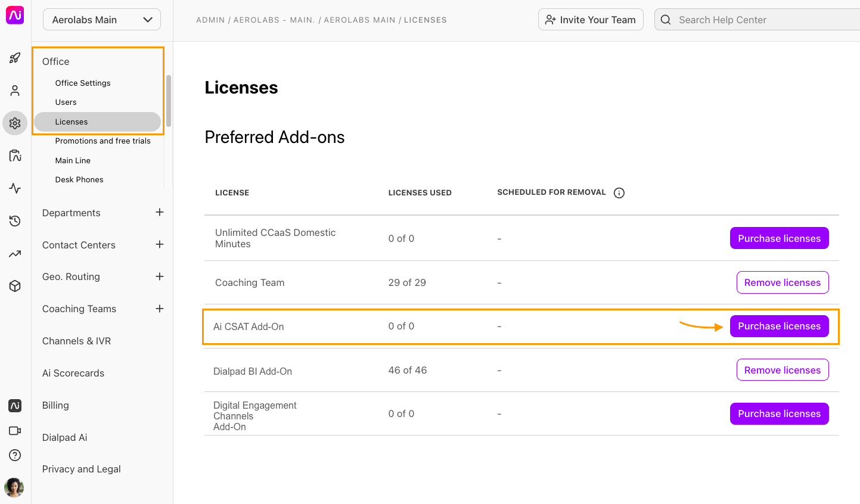Open Office Settings

[83, 83]
